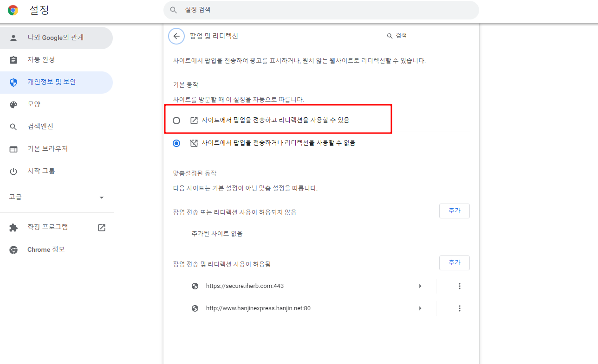The width and height of the screenshot is (598, 364).
Task: Open the three-dot menu for hanjinexpress.hanjin.net
Action: (x=459, y=308)
